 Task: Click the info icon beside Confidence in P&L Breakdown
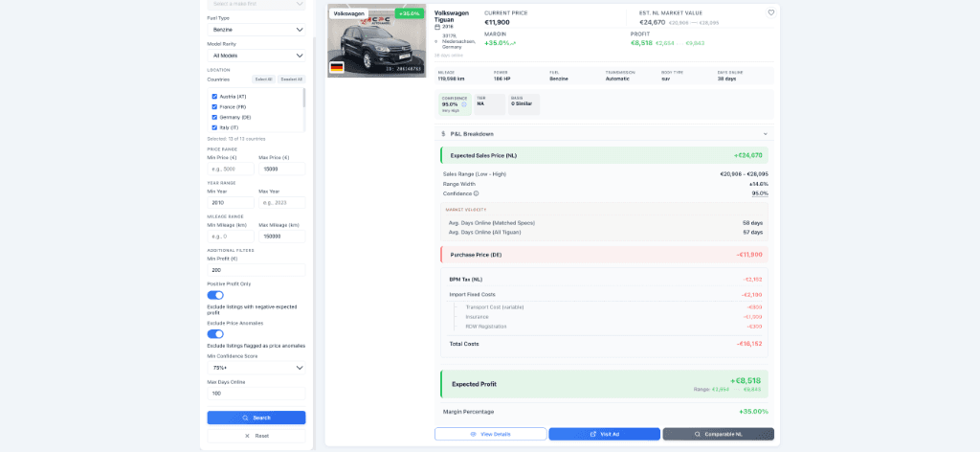[476, 193]
